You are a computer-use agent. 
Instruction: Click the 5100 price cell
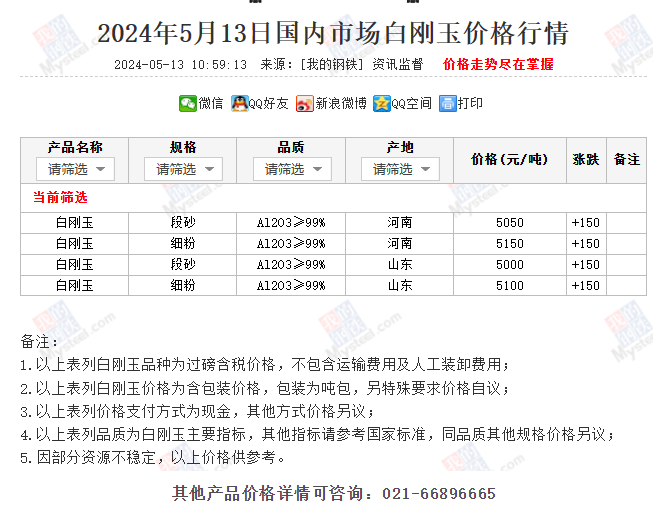tap(509, 285)
